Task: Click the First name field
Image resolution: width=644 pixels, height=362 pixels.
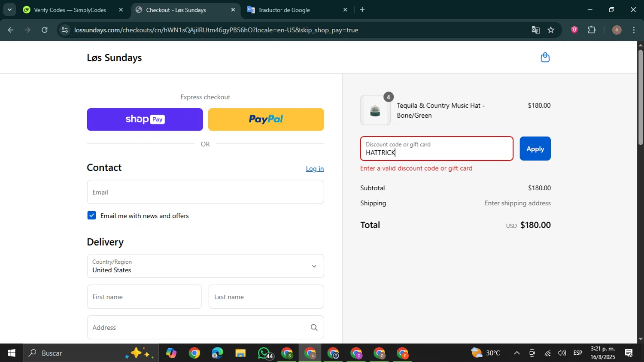Action: pyautogui.click(x=144, y=297)
